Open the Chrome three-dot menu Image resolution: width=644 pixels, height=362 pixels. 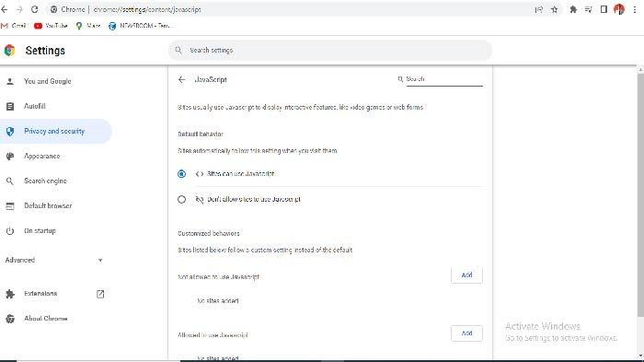(x=635, y=9)
